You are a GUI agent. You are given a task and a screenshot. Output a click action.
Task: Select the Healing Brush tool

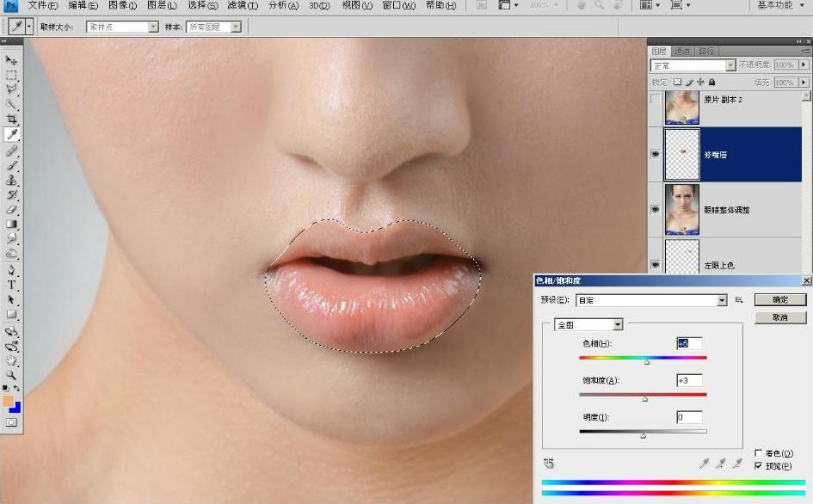tap(11, 151)
